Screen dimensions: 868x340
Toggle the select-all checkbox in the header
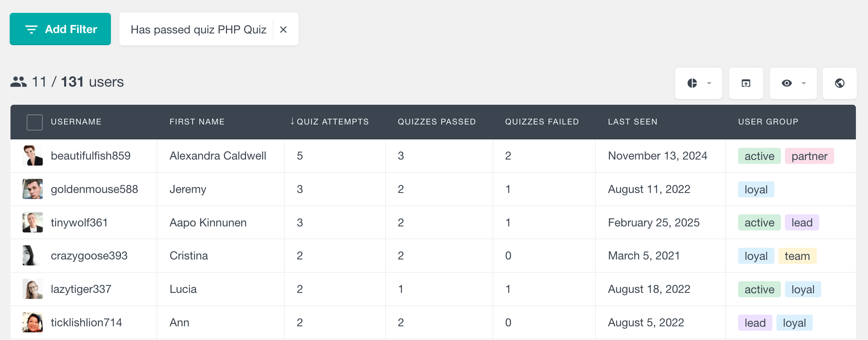34,122
